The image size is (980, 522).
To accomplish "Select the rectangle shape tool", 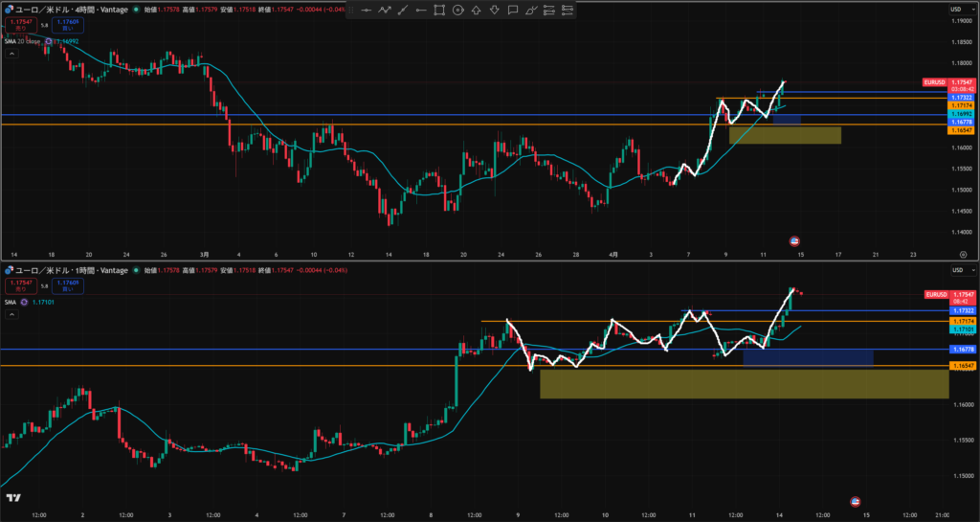I will (439, 10).
